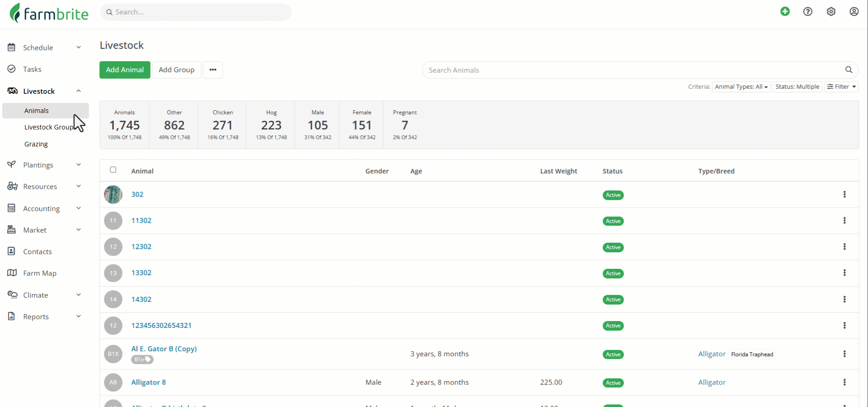This screenshot has width=868, height=407.
Task: Expand the Accounting menu chevron
Action: pos(79,208)
